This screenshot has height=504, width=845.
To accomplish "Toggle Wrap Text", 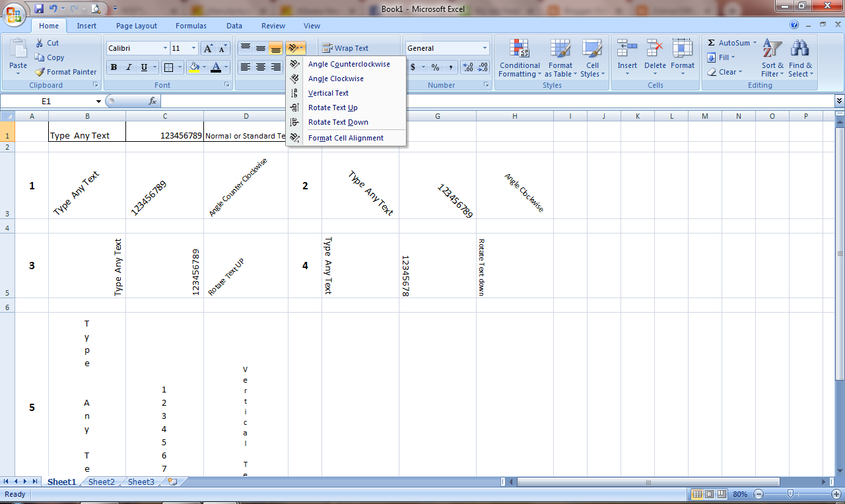I will click(345, 48).
